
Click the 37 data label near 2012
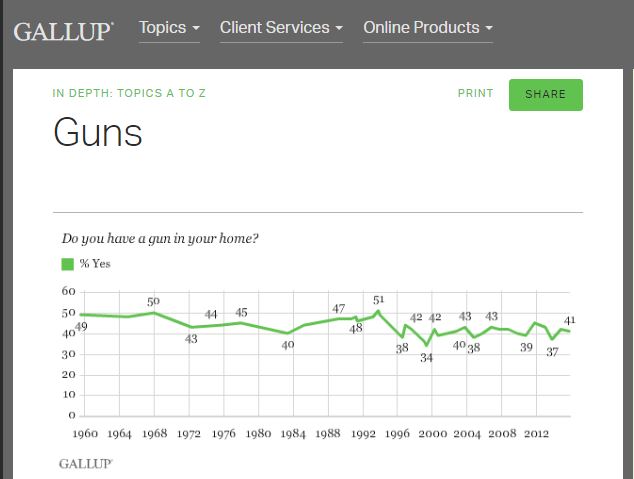point(552,352)
